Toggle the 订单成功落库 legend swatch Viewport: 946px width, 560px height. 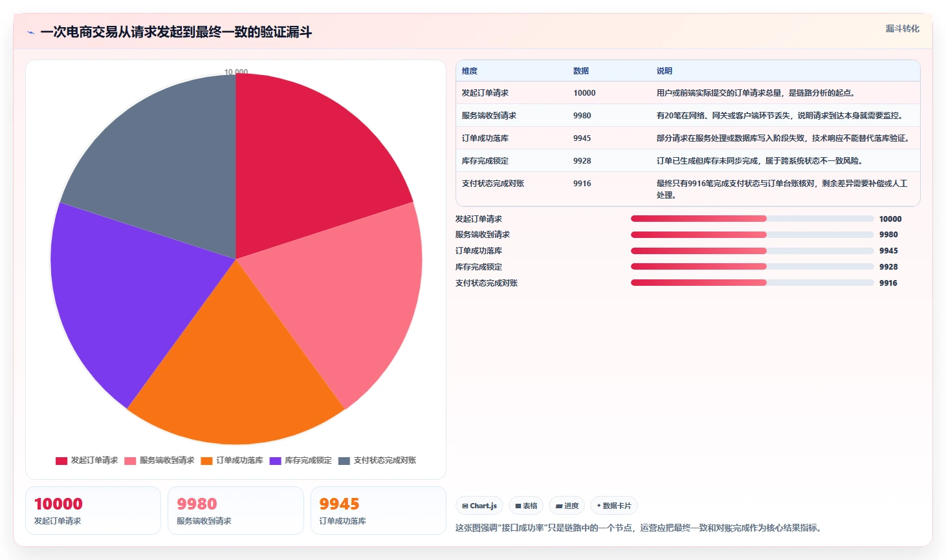206,461
